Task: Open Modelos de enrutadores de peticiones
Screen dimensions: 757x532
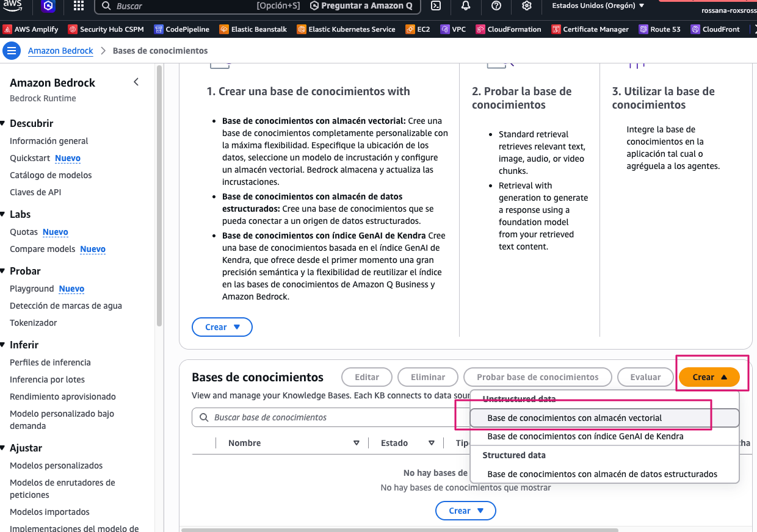Action: click(62, 489)
